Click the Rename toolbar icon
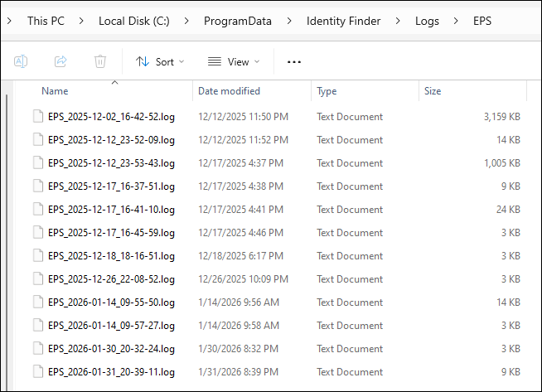Image resolution: width=542 pixels, height=392 pixels. click(21, 61)
